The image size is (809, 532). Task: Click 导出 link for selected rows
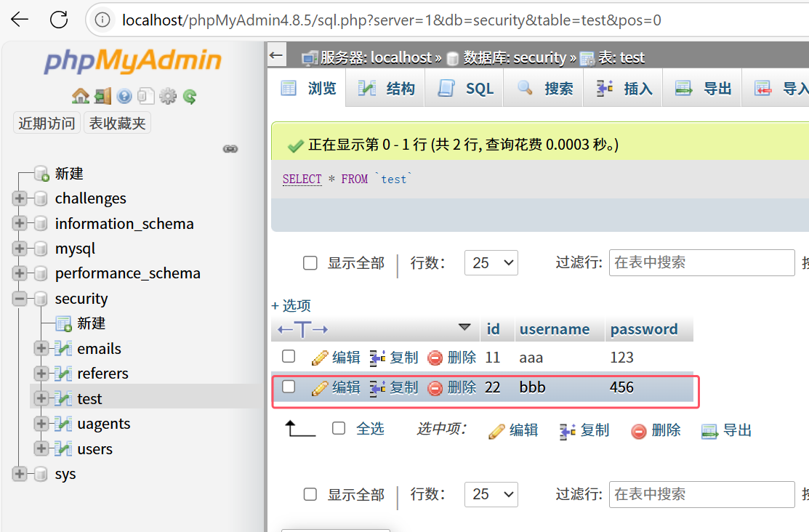726,430
